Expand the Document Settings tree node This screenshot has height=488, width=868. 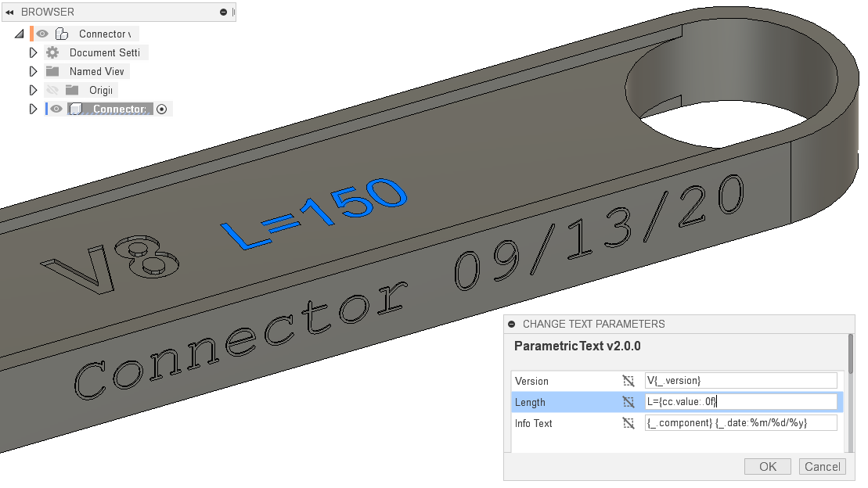[x=33, y=52]
